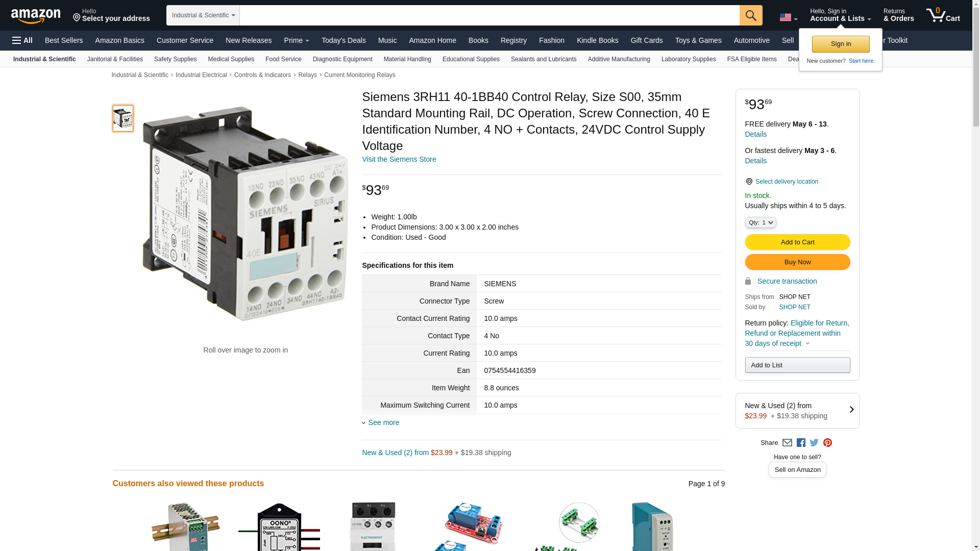Share on the Facebook icon

pyautogui.click(x=801, y=443)
